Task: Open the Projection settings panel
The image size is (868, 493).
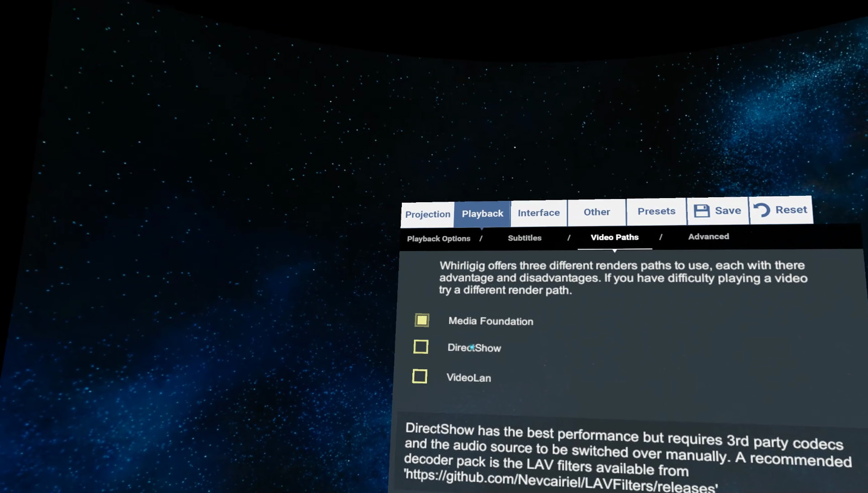Action: coord(427,214)
